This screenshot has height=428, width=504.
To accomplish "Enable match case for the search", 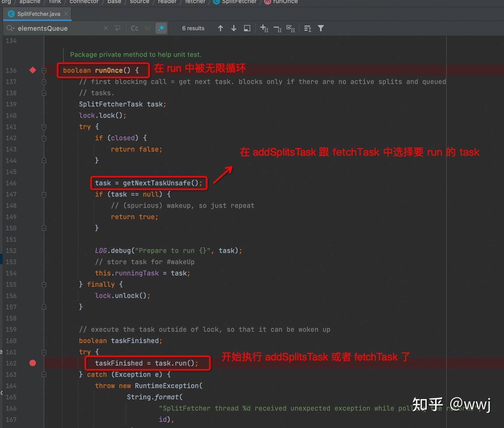I will tap(134, 28).
